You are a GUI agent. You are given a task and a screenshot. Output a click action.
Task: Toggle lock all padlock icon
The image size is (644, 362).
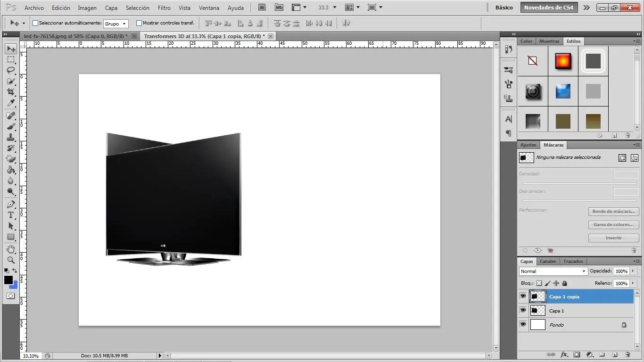tap(565, 283)
